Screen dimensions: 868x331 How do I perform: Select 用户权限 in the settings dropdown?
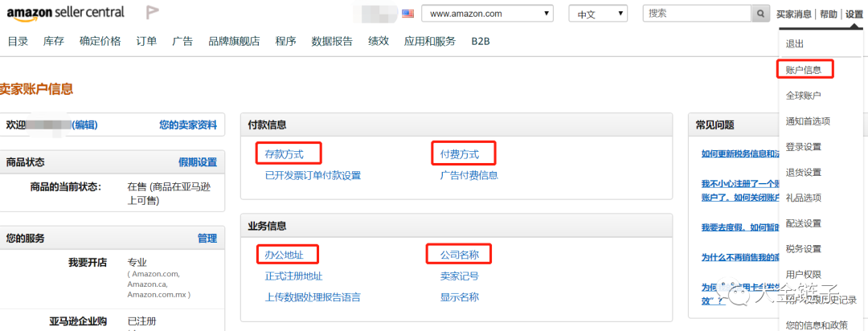[x=803, y=274]
